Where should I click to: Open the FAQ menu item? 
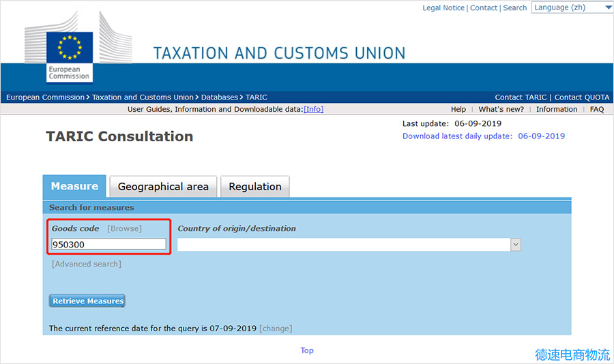[597, 109]
